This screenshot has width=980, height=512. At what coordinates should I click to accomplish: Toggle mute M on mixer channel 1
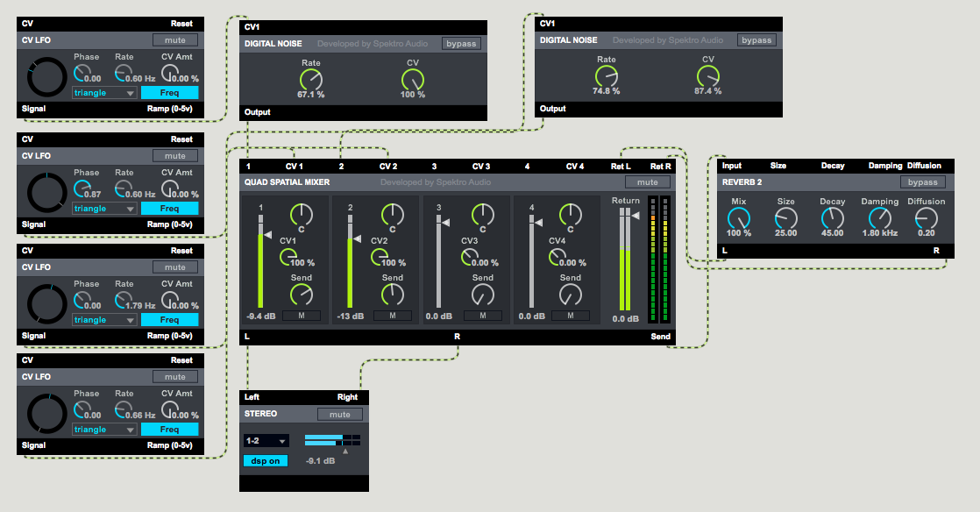click(x=302, y=316)
